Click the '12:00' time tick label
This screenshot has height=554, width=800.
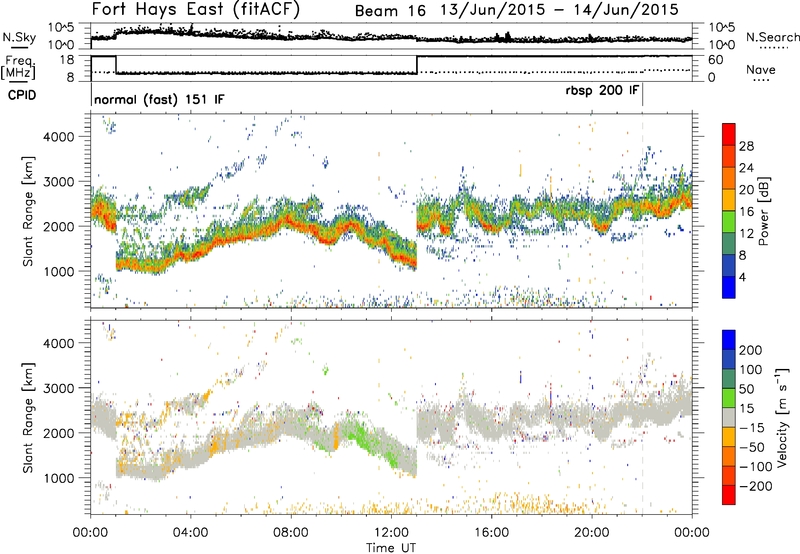click(x=391, y=533)
